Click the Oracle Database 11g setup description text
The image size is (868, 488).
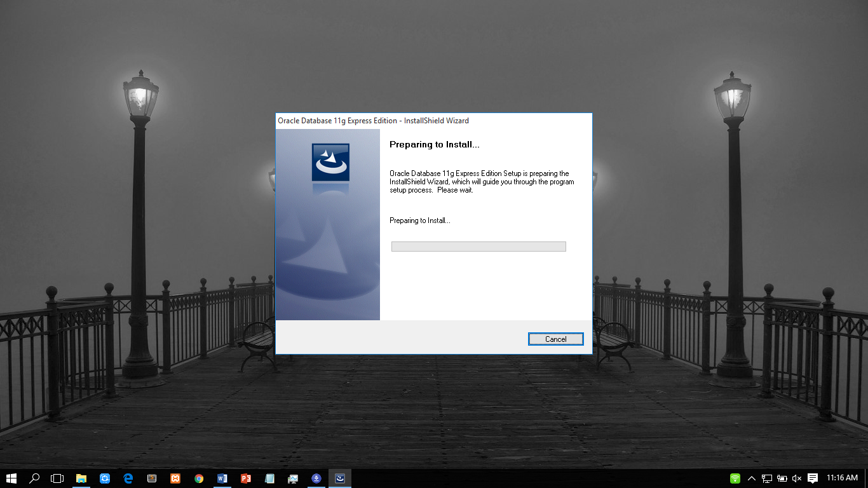[x=482, y=182]
